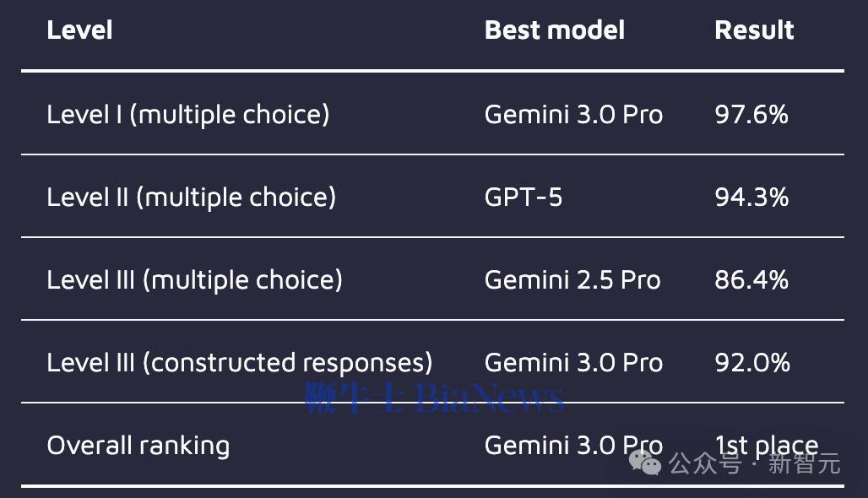
Task: Click the GPT-5 model cell
Action: 523,197
